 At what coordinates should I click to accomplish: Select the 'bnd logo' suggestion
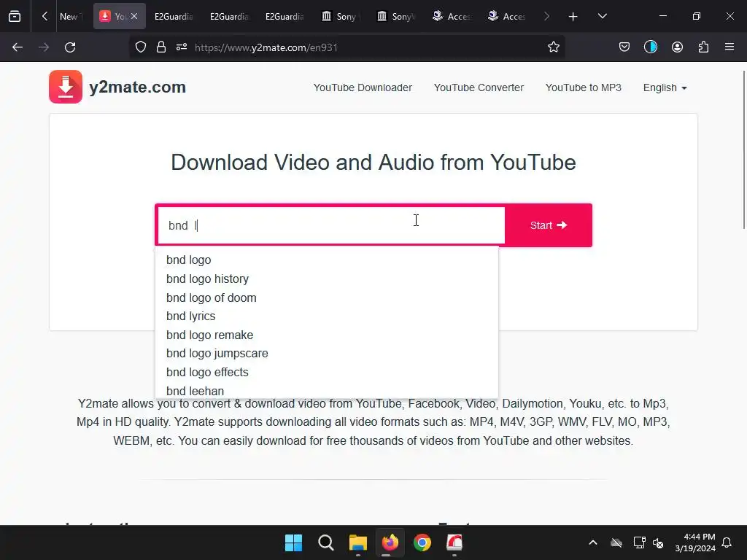pyautogui.click(x=189, y=260)
